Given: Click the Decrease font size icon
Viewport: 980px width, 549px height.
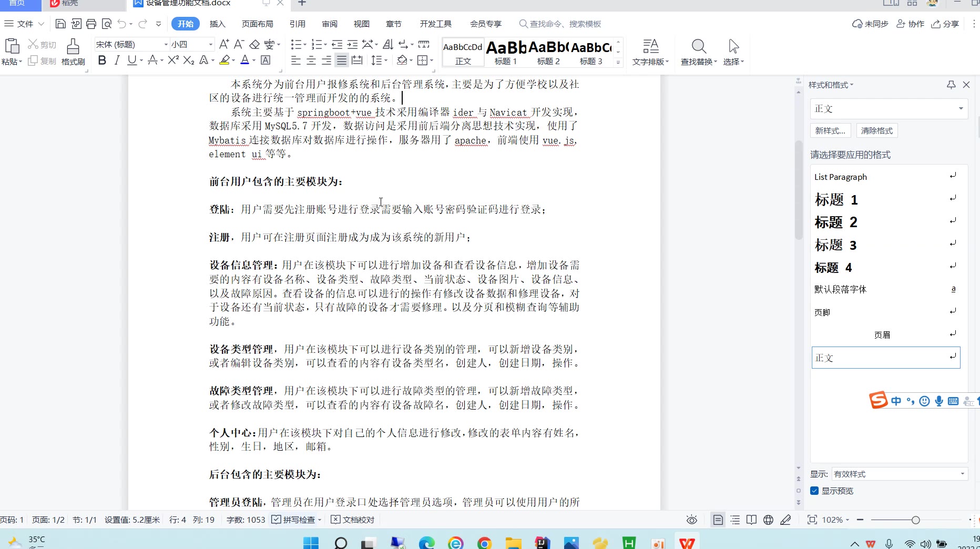Looking at the screenshot, I should pos(239,44).
